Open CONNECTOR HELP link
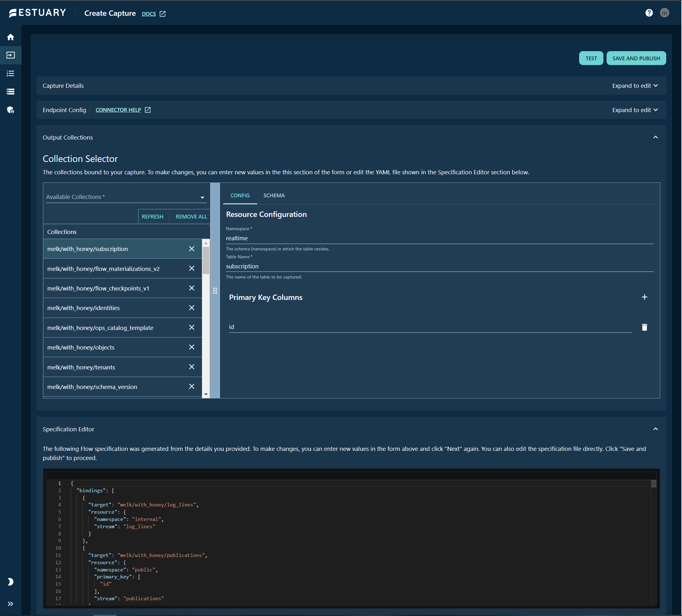The image size is (682, 616). coord(123,110)
